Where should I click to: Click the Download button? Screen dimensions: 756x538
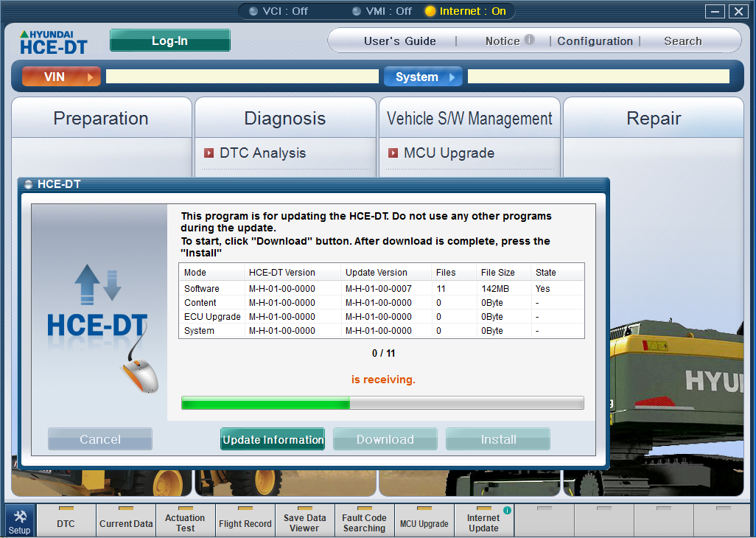(385, 439)
